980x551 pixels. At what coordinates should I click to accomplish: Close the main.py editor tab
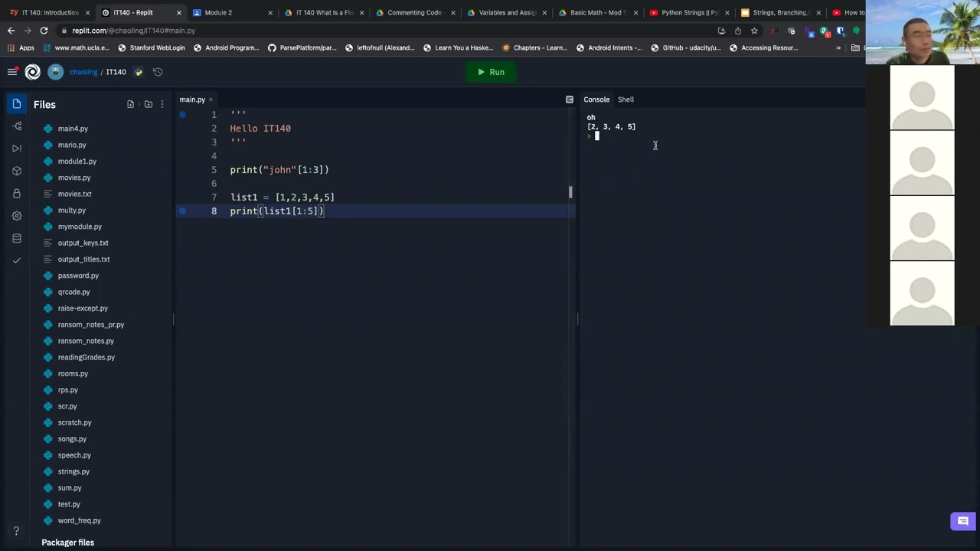pyautogui.click(x=211, y=99)
